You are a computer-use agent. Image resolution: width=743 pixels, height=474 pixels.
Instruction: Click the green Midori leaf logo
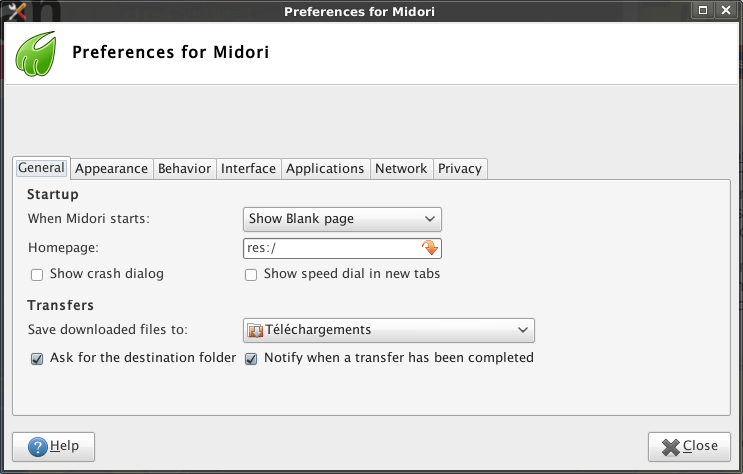[x=35, y=53]
